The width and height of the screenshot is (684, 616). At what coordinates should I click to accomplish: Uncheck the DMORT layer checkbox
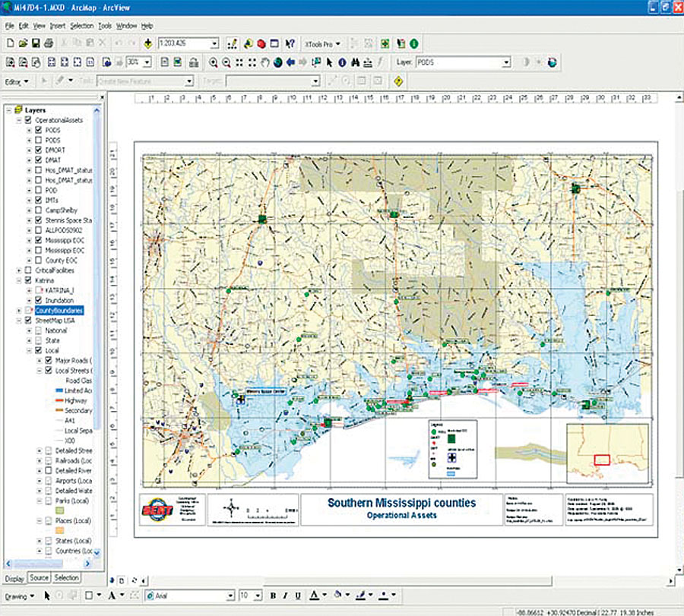pyautogui.click(x=40, y=150)
